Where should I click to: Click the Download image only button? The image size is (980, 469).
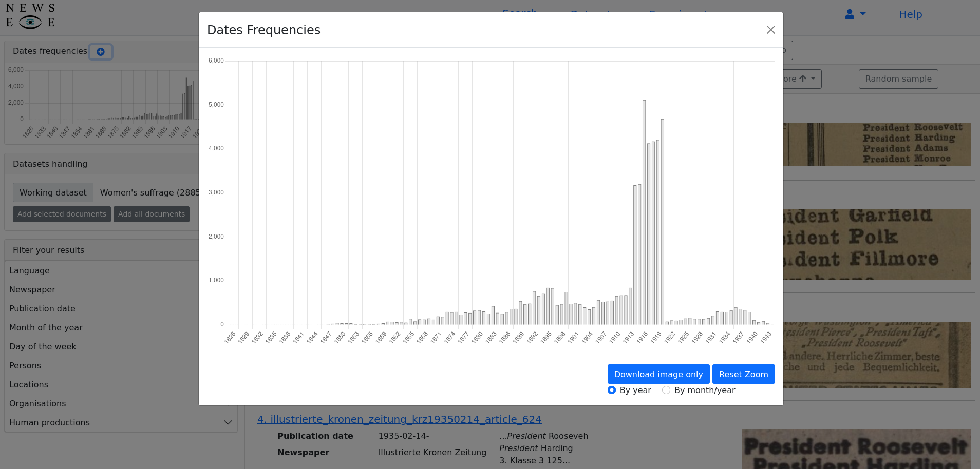pyautogui.click(x=658, y=374)
